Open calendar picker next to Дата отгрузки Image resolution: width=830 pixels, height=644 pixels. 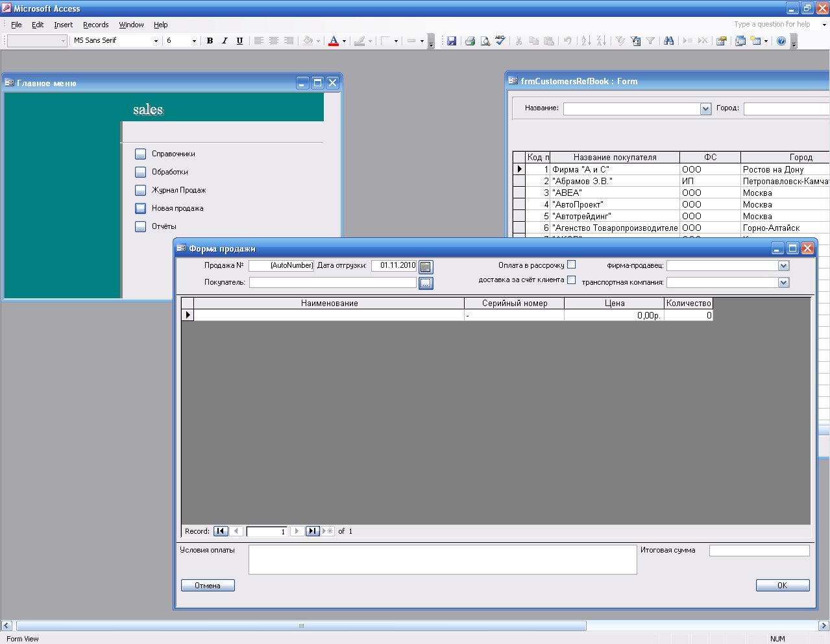click(426, 267)
